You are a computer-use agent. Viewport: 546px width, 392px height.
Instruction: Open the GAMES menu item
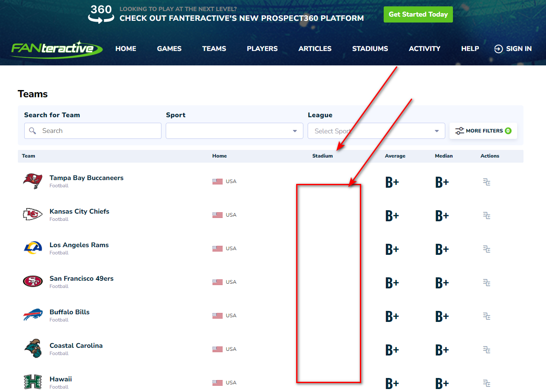[x=169, y=49]
